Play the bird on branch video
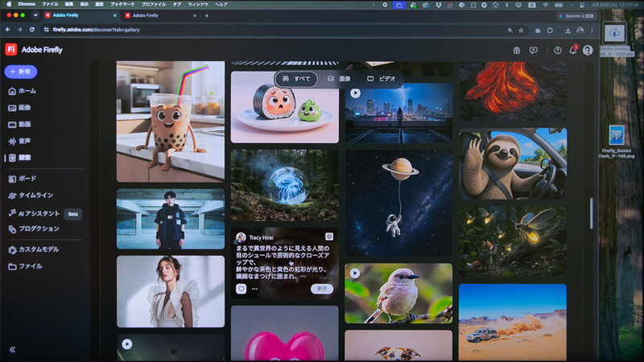644x362 pixels. tap(355, 273)
